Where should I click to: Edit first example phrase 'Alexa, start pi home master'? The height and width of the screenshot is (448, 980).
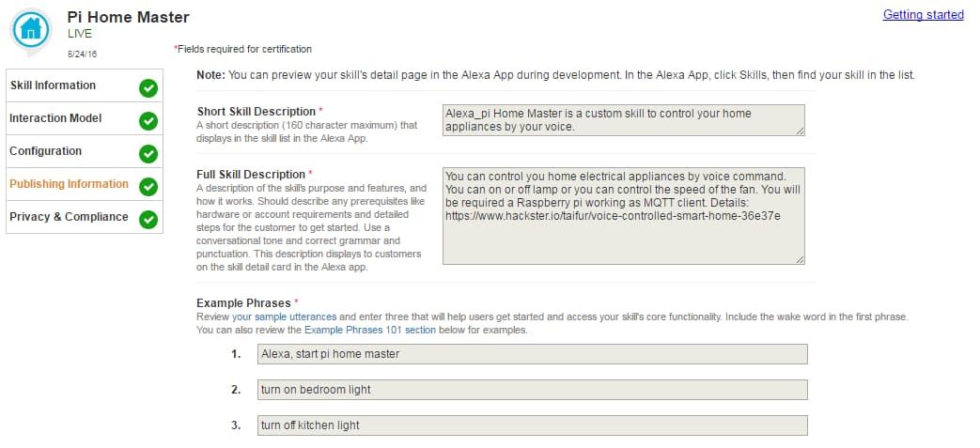532,354
